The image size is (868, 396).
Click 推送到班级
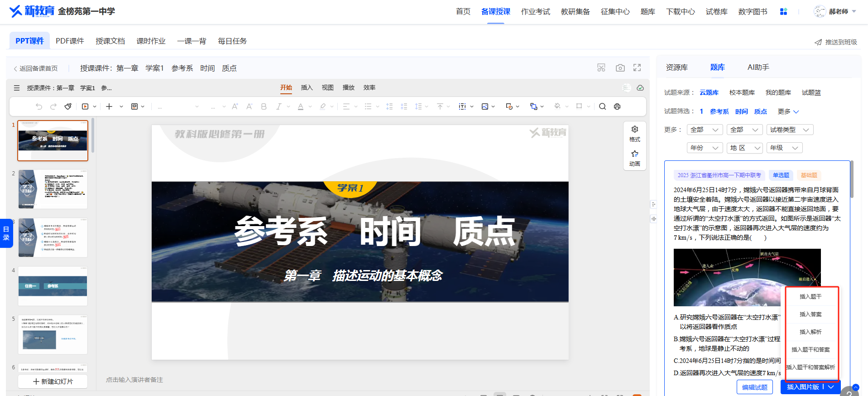click(836, 42)
